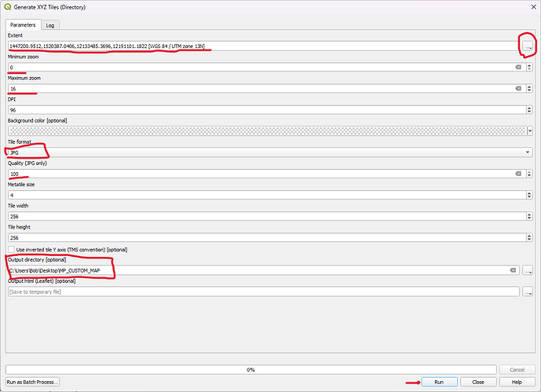Switch to the Log tab

pyautogui.click(x=50, y=25)
